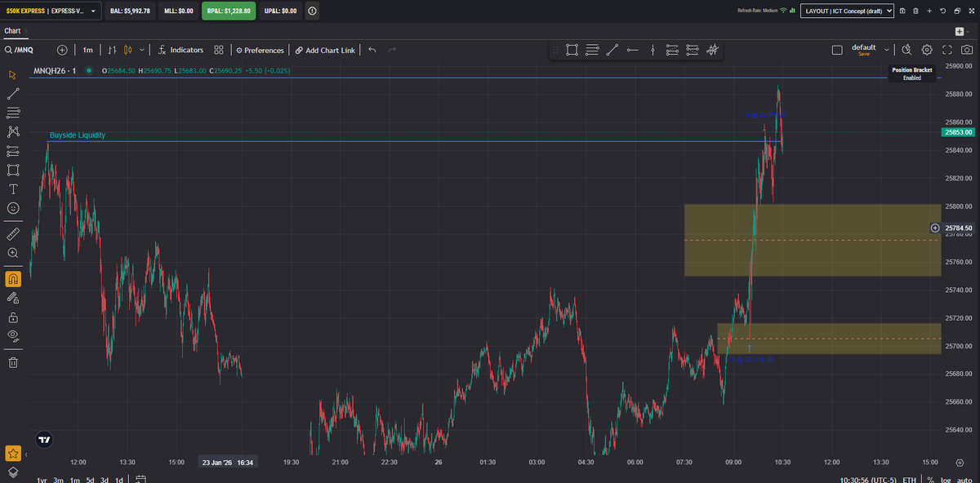Toggle log scale

point(945,480)
